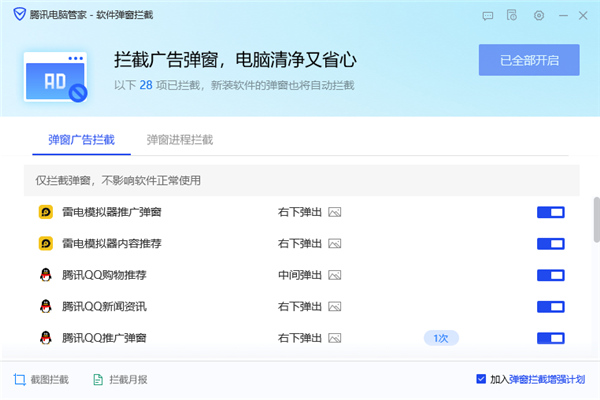600x400 pixels.
Task: Click the 已全部开启 button
Action: pos(529,60)
